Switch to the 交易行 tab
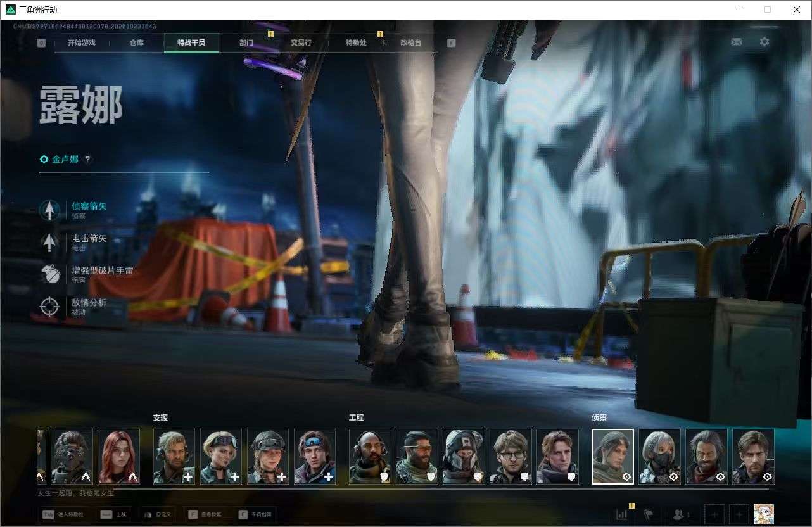This screenshot has width=812, height=527. [301, 42]
